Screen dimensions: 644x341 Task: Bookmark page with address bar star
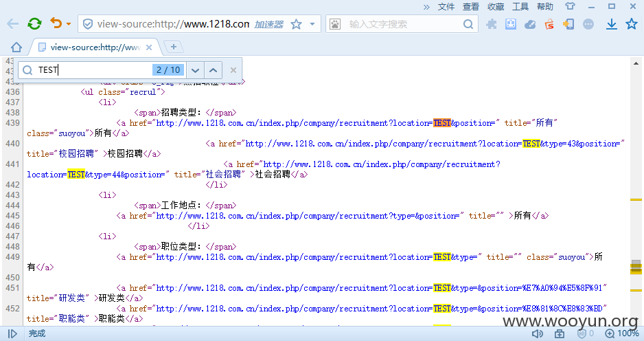coord(296,24)
